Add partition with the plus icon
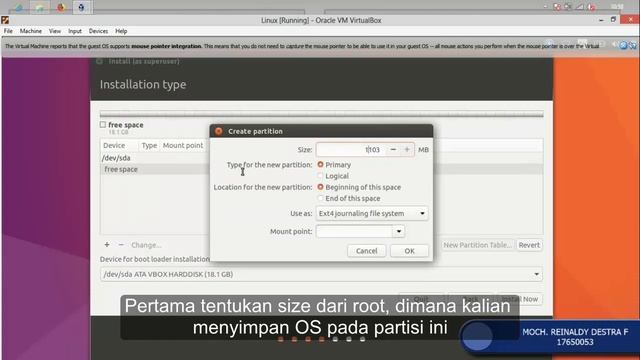Viewport: 640px width, 360px height. click(107, 245)
